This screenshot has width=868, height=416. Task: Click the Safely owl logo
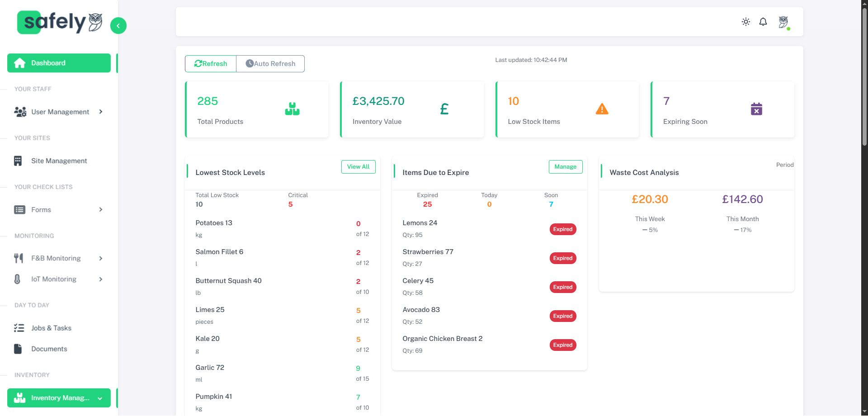60,22
